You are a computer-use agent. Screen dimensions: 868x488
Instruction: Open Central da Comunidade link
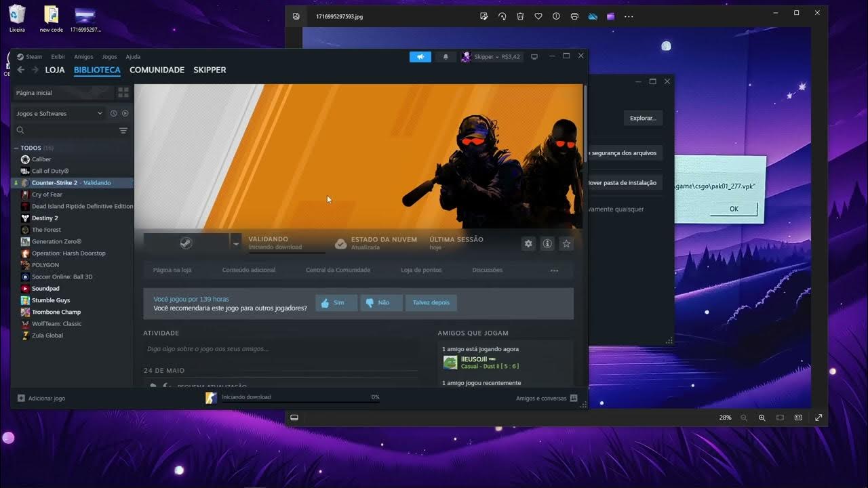(338, 270)
